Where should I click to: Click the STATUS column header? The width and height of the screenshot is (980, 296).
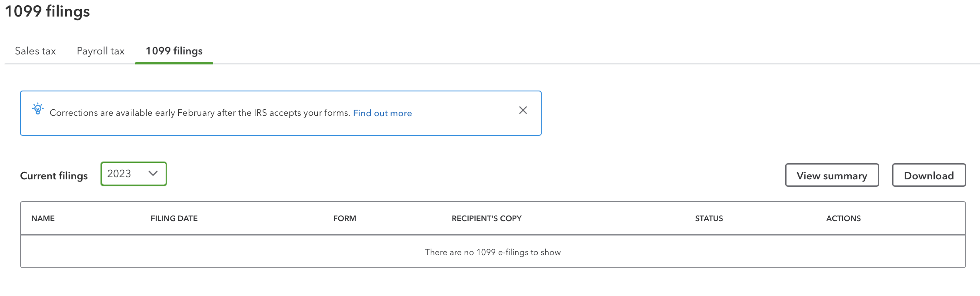click(709, 219)
